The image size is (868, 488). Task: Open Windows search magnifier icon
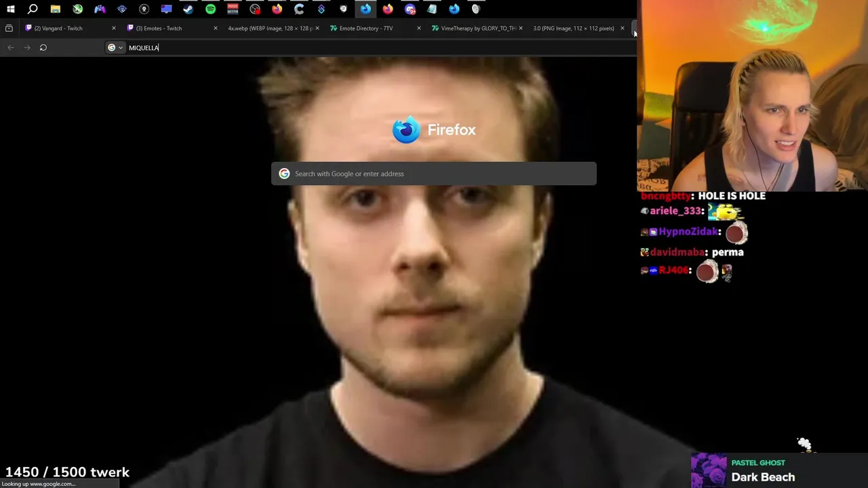(x=33, y=9)
